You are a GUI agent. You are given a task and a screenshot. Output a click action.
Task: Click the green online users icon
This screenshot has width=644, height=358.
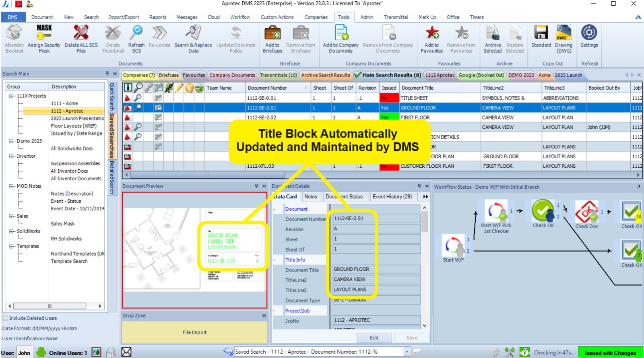[x=41, y=352]
